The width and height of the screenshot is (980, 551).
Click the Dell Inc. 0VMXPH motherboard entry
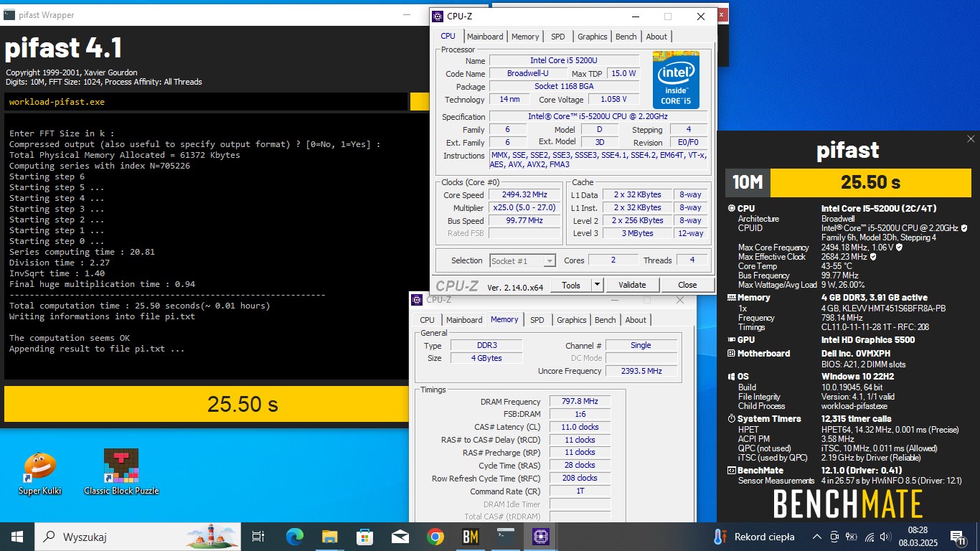856,354
